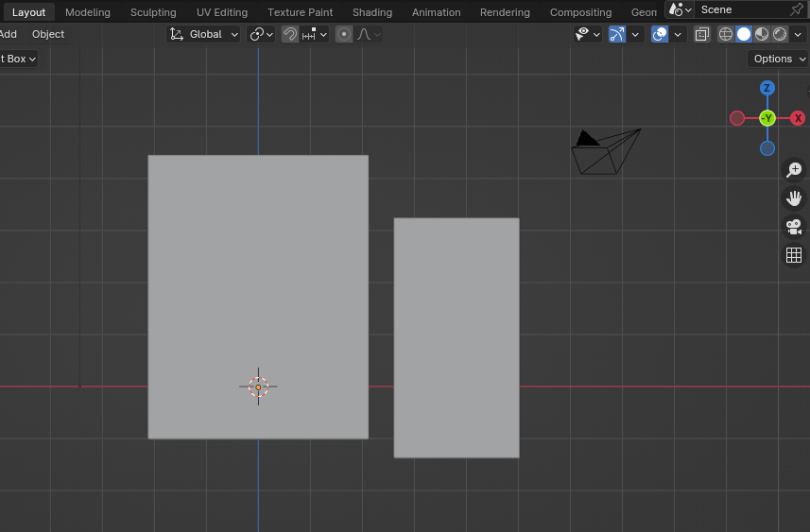Toggle Show Overlays
Viewport: 810px width, 532px height.
click(x=660, y=34)
